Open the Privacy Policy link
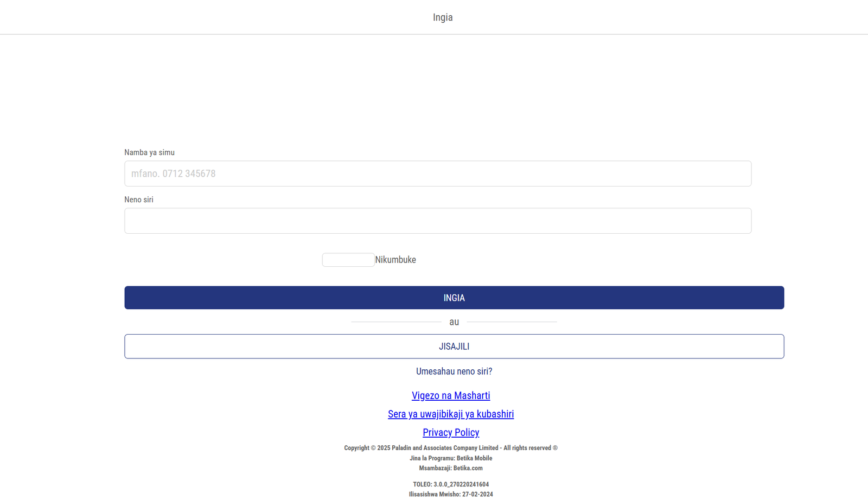This screenshot has height=500, width=868. 451,433
